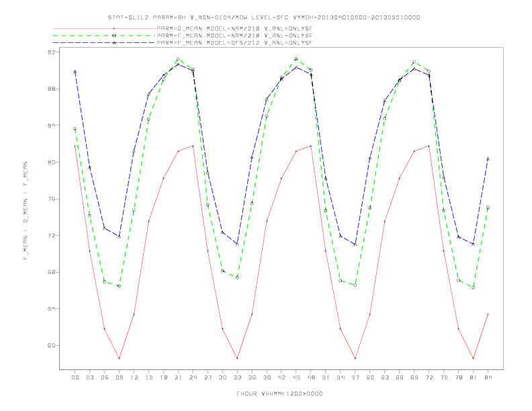Click the blue GFS triangle marker at hour 57
The height and width of the screenshot is (411, 532).
pos(355,244)
